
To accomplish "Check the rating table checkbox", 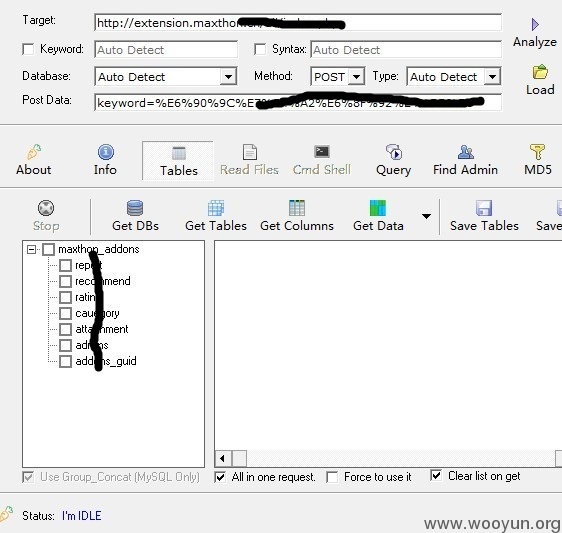I will coord(65,297).
